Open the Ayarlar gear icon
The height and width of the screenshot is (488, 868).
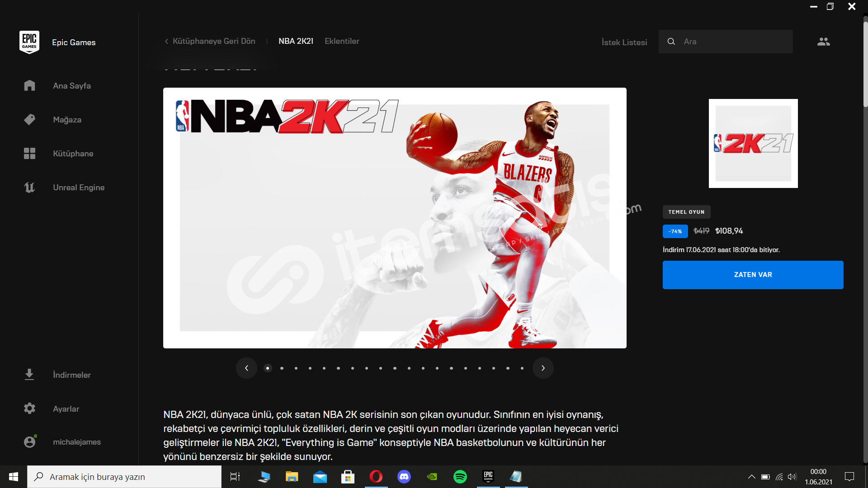[29, 408]
